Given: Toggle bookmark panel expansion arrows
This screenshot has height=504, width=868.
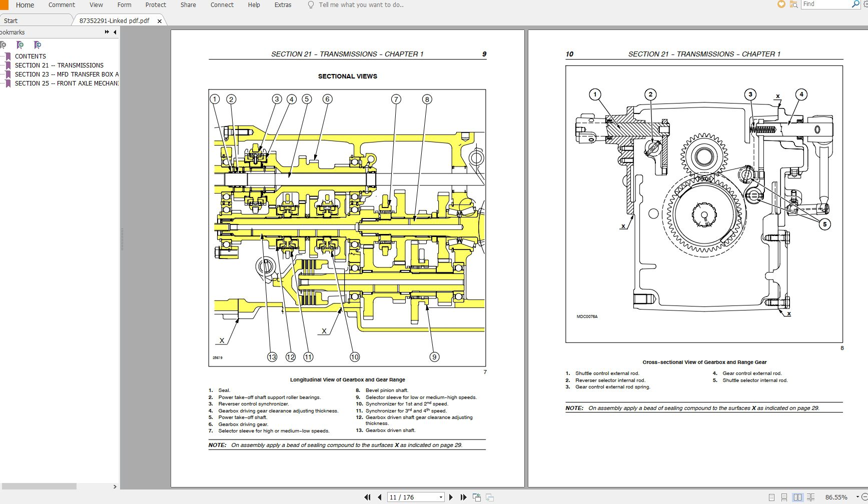Looking at the screenshot, I should click(x=106, y=31).
